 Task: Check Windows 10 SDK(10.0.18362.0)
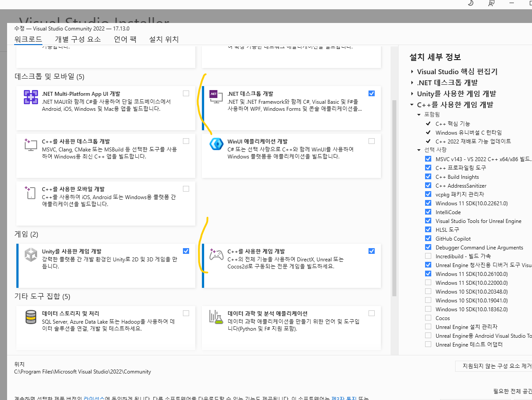coord(428,309)
